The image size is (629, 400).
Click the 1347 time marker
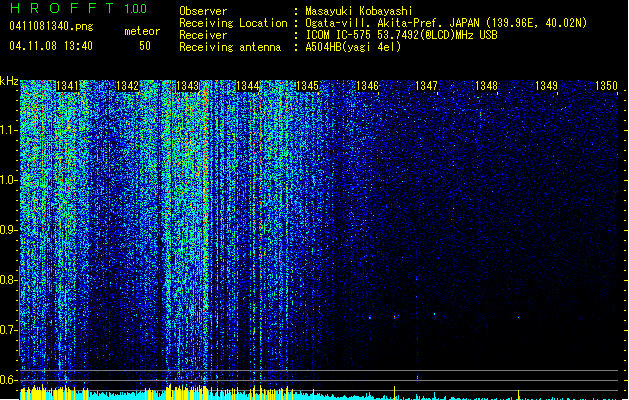pyautogui.click(x=426, y=86)
